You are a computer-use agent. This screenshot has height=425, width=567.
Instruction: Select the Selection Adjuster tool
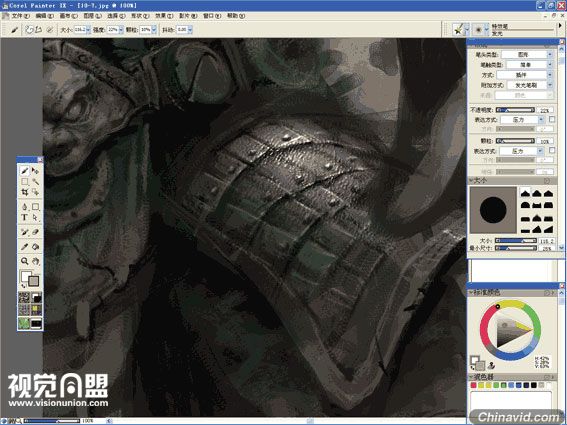pos(35,192)
